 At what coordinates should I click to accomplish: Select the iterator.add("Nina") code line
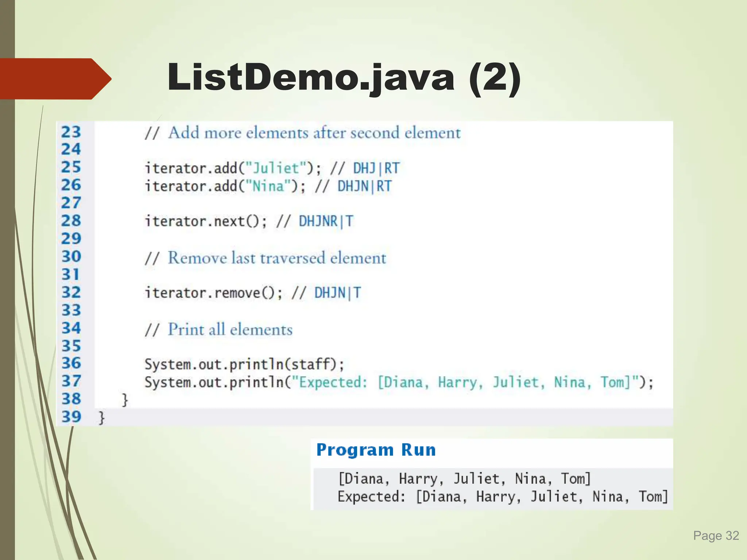(x=225, y=186)
